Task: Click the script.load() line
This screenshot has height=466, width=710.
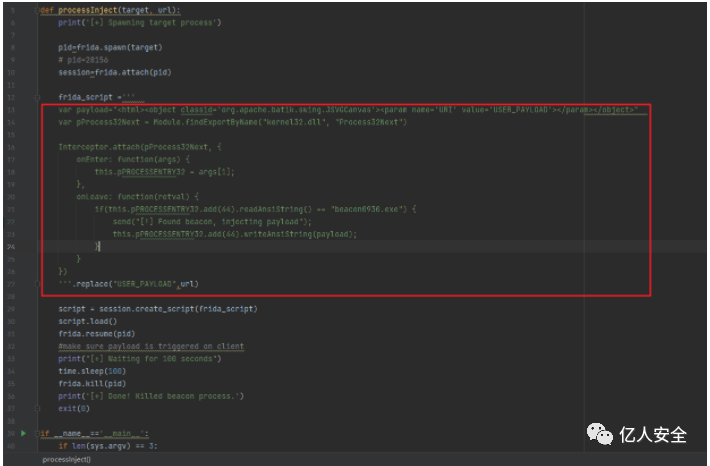Action: point(87,322)
